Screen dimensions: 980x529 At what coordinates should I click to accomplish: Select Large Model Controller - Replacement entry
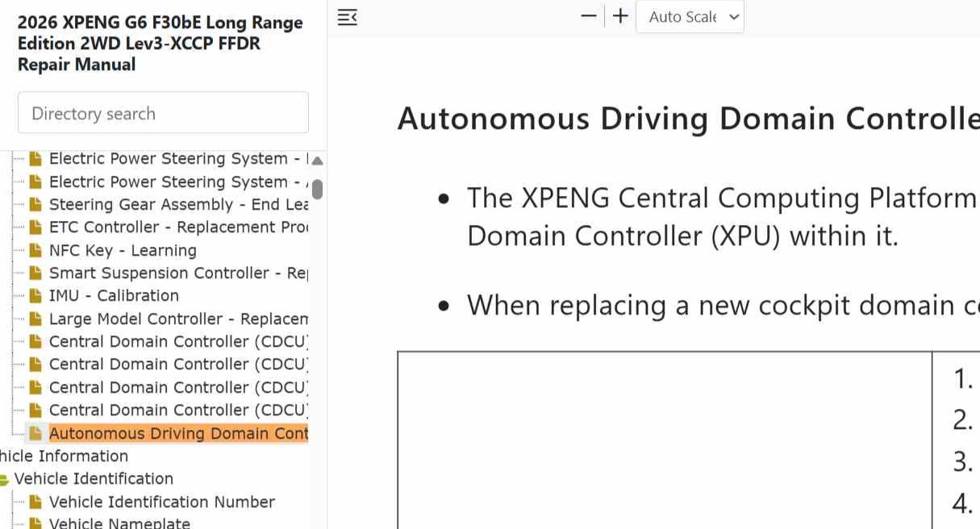[178, 319]
